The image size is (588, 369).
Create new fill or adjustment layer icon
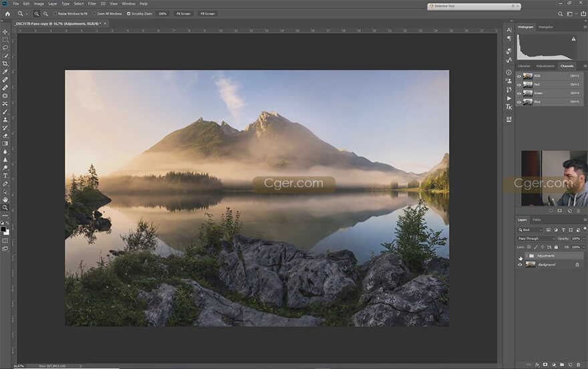(x=553, y=364)
